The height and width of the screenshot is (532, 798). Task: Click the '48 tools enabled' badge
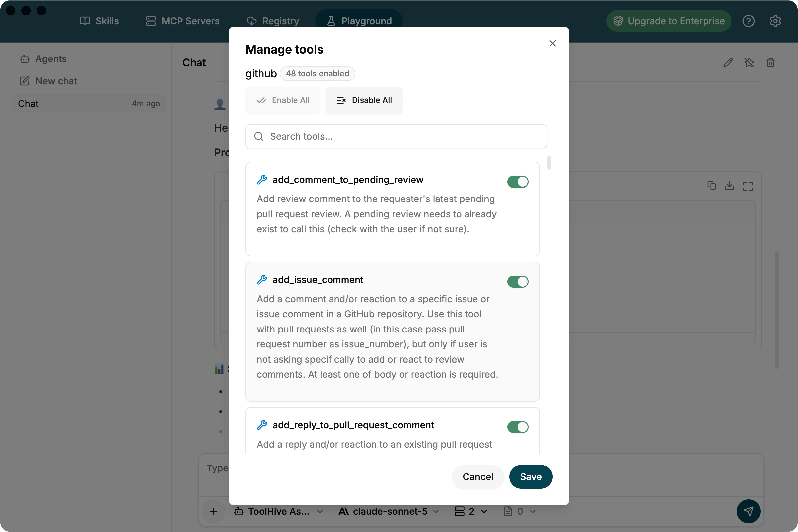317,73
